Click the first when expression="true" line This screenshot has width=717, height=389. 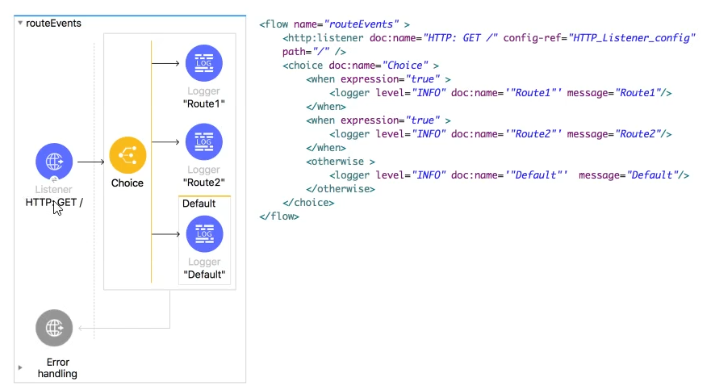pos(378,79)
